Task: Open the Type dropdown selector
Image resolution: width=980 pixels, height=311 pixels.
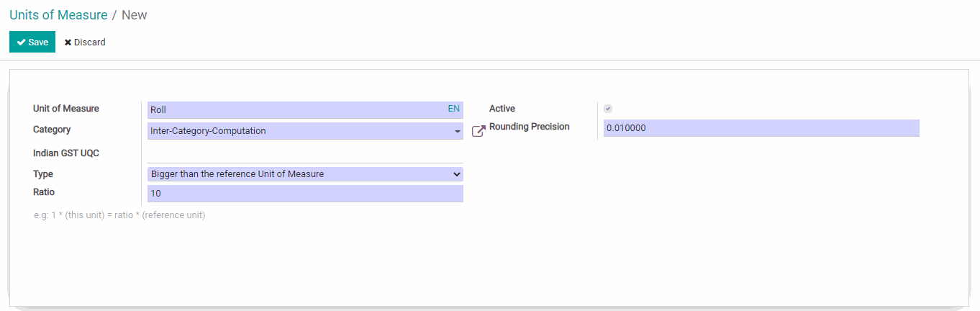Action: click(305, 174)
